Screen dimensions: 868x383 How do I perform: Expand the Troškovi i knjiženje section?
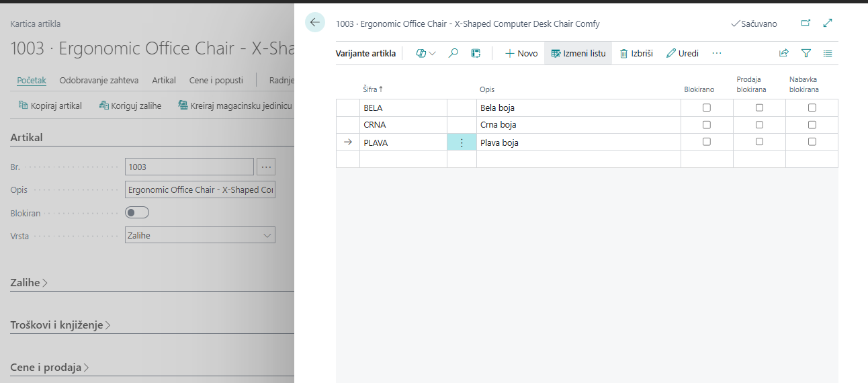(x=60, y=325)
